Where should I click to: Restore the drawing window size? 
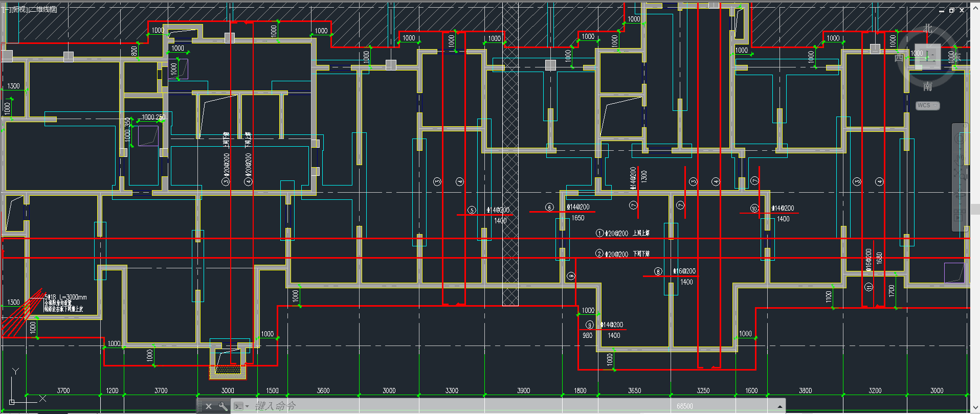pyautogui.click(x=952, y=10)
